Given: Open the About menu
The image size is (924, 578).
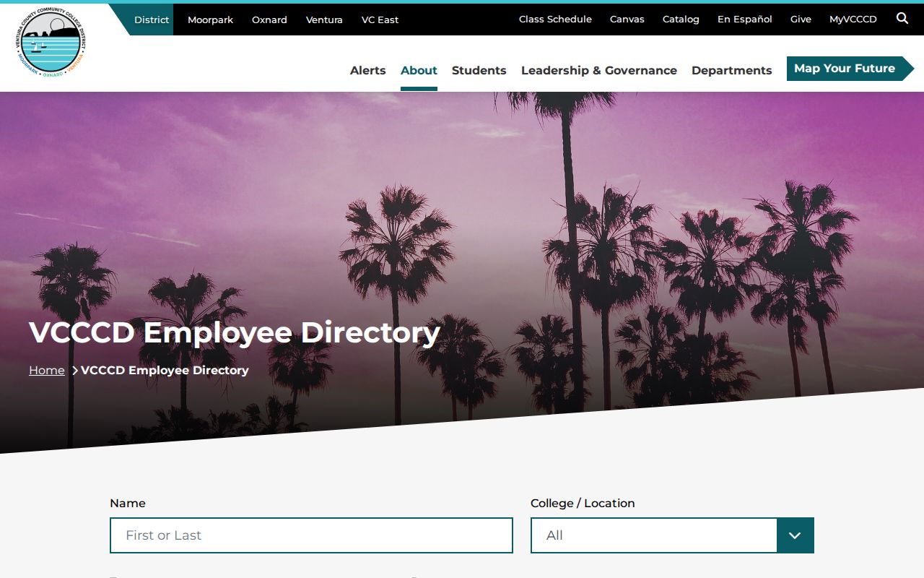Looking at the screenshot, I should pos(419,70).
